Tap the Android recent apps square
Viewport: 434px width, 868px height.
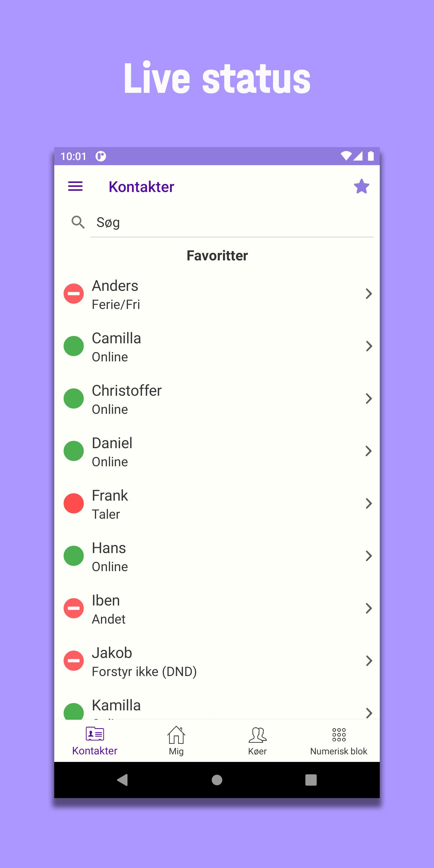311,780
